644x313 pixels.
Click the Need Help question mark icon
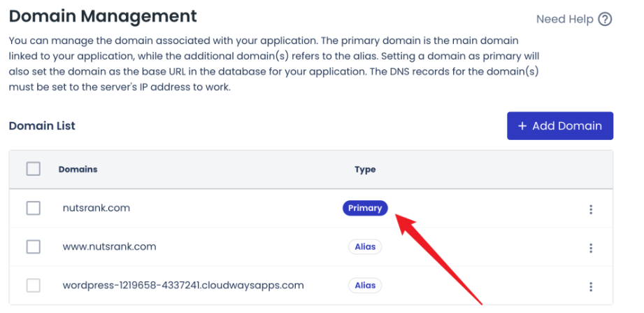tap(606, 20)
